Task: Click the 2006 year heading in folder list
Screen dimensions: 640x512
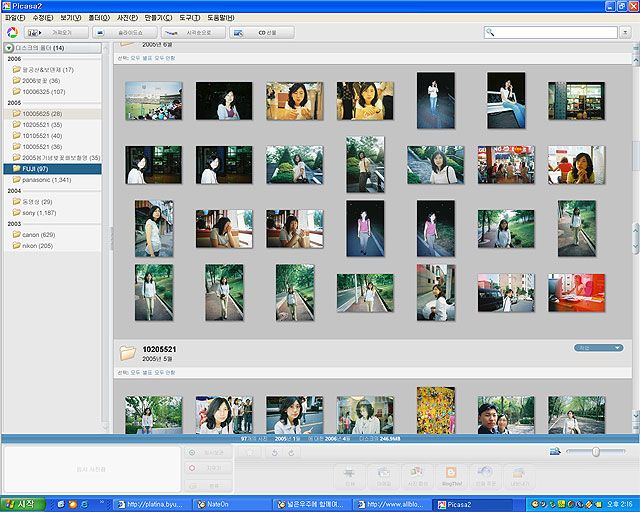Action: (x=14, y=59)
